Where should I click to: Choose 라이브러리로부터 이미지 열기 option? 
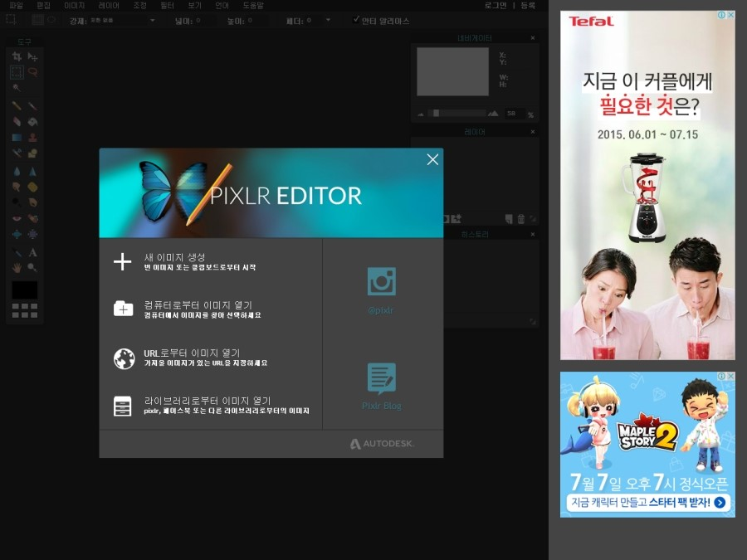[x=211, y=405]
